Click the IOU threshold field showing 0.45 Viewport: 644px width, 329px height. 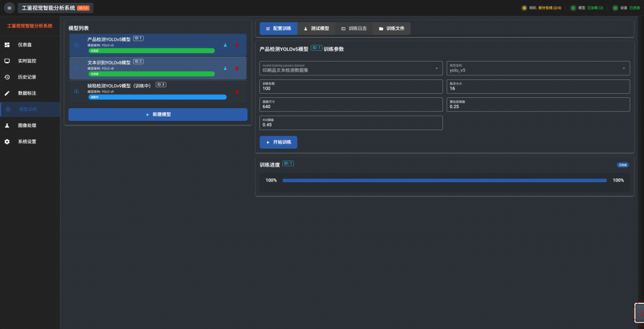tap(351, 122)
